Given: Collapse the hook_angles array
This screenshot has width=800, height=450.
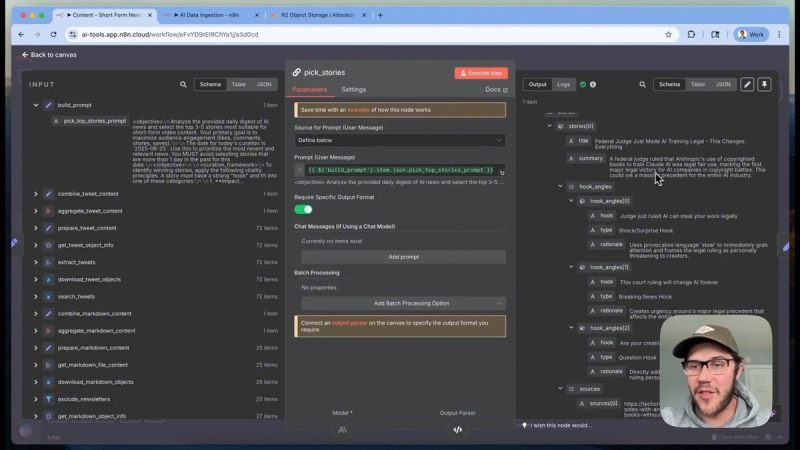Looking at the screenshot, I should tap(560, 187).
